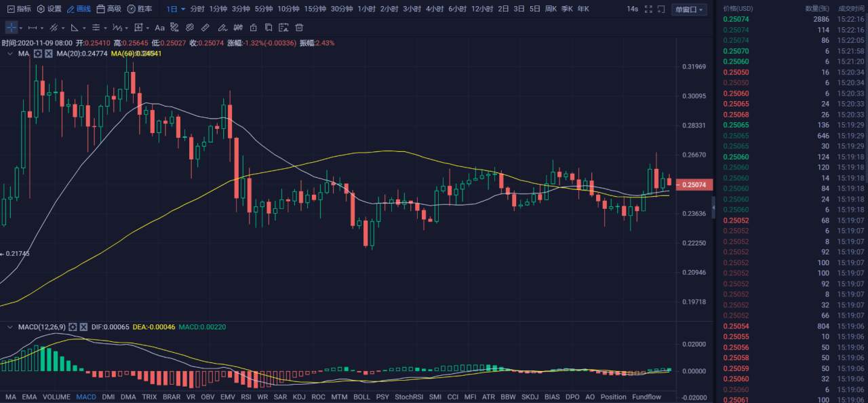Click the trade row with quantity 804

pos(793,326)
